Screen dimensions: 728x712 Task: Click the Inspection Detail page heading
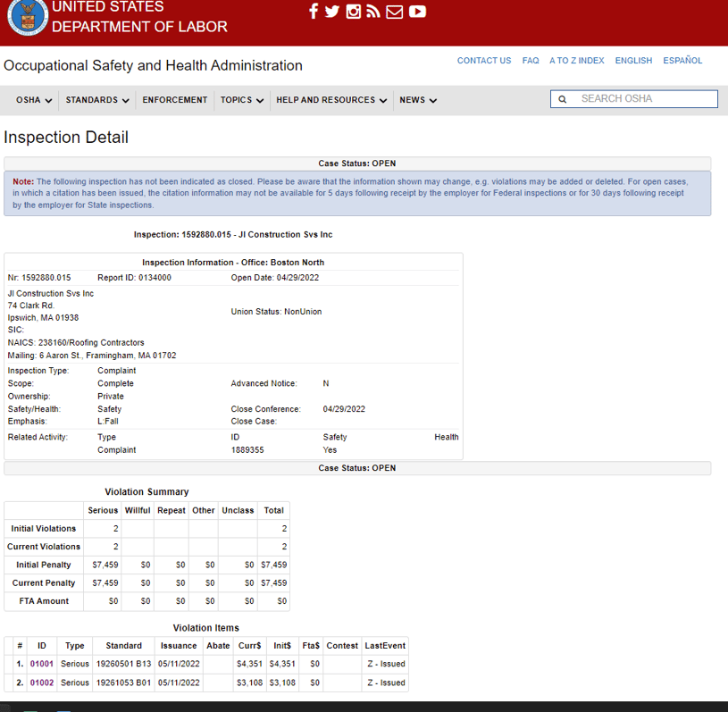pyautogui.click(x=66, y=138)
